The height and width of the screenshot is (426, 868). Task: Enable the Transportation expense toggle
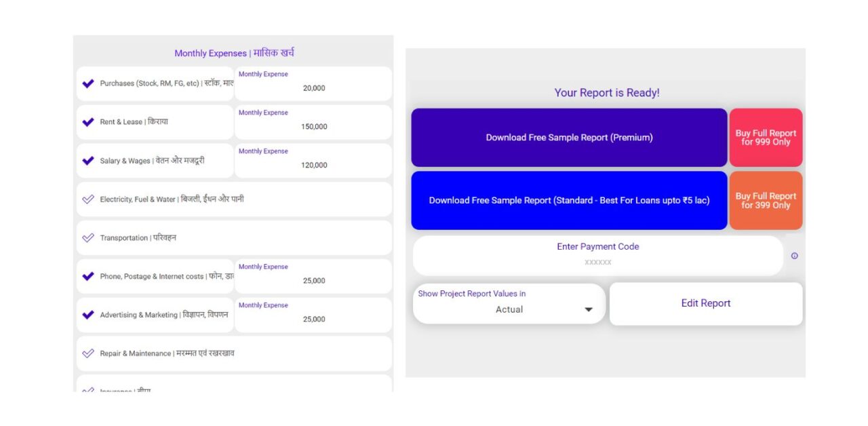tap(87, 237)
